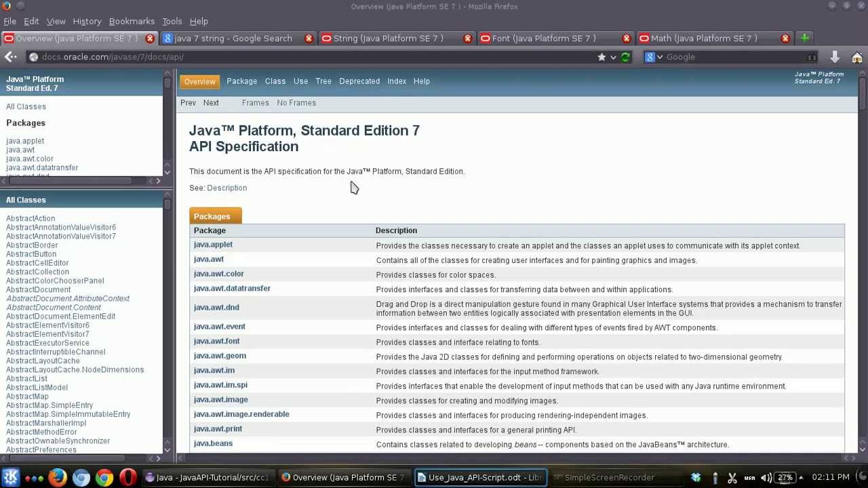868x488 pixels.
Task: Close the Overview (Java Platform SE 7) tab
Action: point(150,38)
